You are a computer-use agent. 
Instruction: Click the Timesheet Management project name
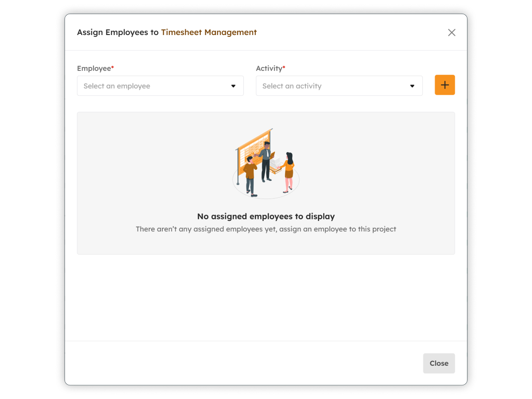tap(209, 32)
